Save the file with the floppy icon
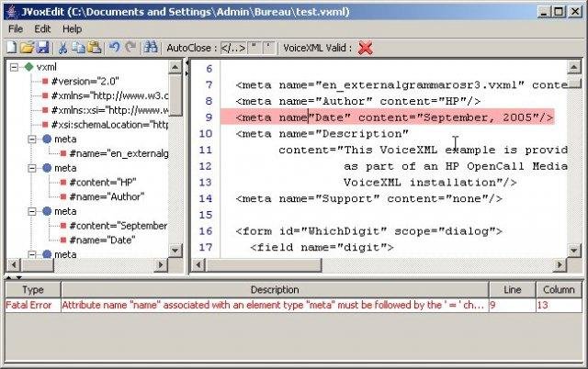The image size is (588, 369). 43,48
